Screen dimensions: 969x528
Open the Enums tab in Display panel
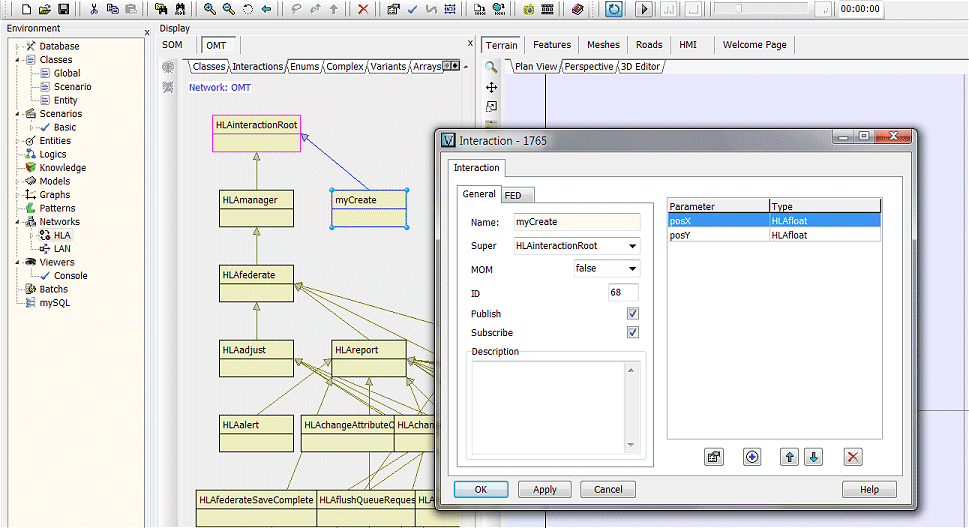[x=305, y=67]
